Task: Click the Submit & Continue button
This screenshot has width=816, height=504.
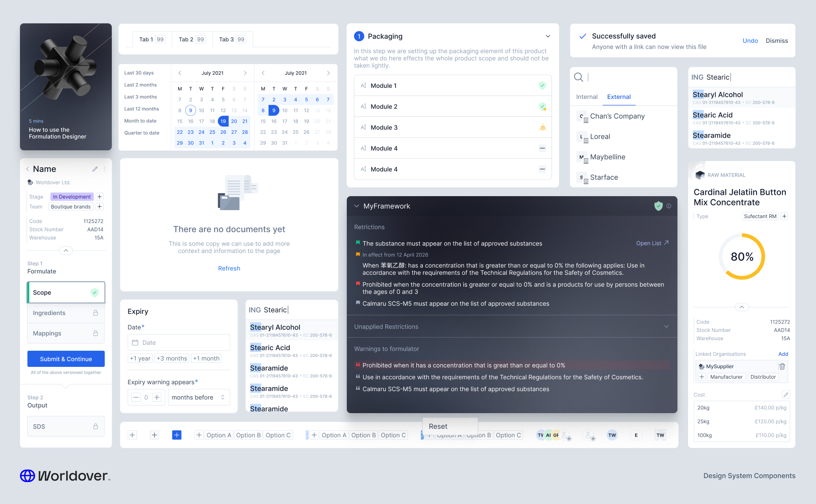Action: pyautogui.click(x=66, y=359)
